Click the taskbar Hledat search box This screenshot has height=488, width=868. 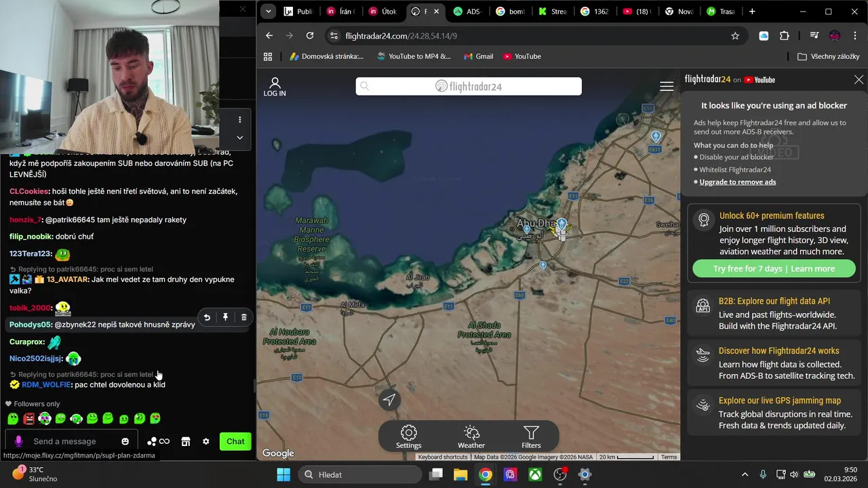(x=360, y=474)
